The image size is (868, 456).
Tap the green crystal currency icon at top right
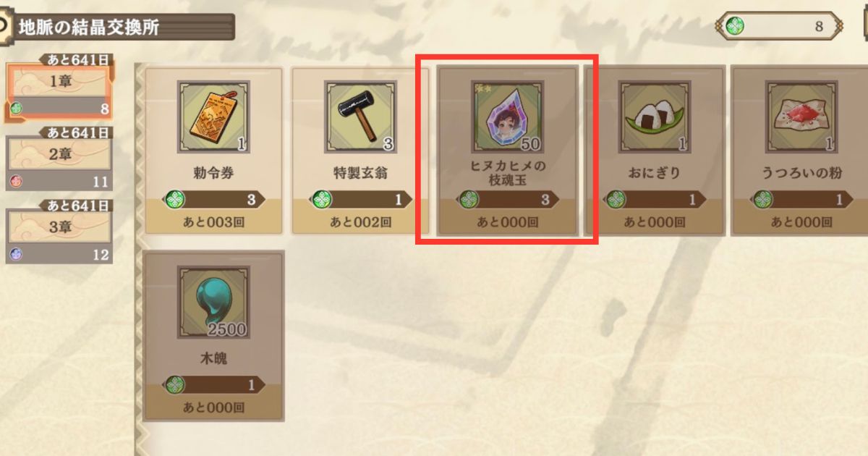(735, 27)
